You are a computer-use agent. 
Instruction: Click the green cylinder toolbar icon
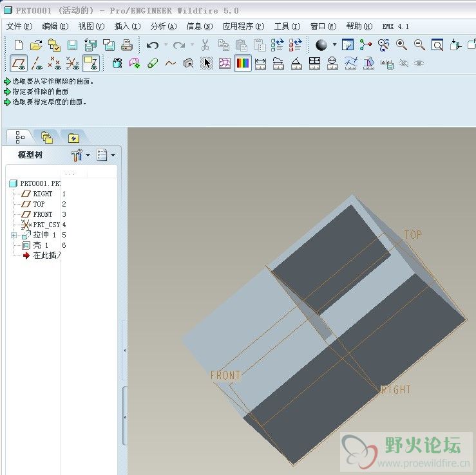click(x=153, y=63)
